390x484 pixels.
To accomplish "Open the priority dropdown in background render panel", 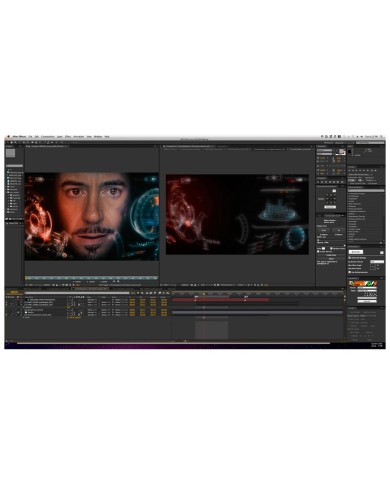I will [377, 262].
